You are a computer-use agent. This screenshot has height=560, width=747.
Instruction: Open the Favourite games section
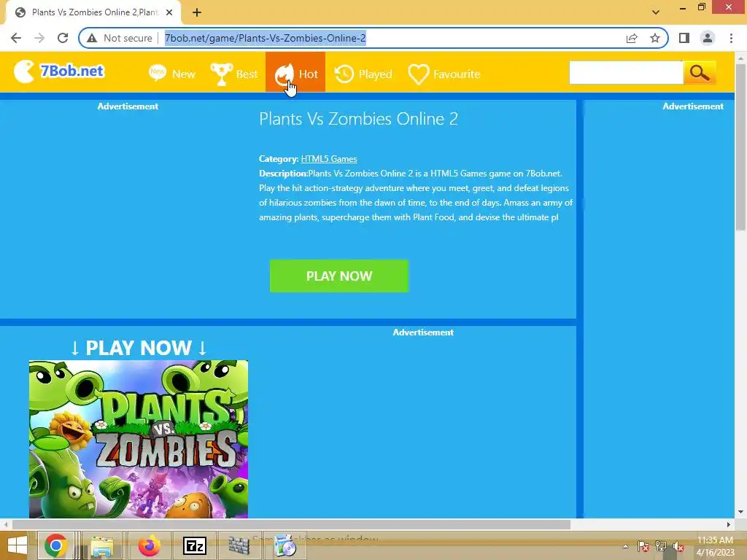[444, 74]
